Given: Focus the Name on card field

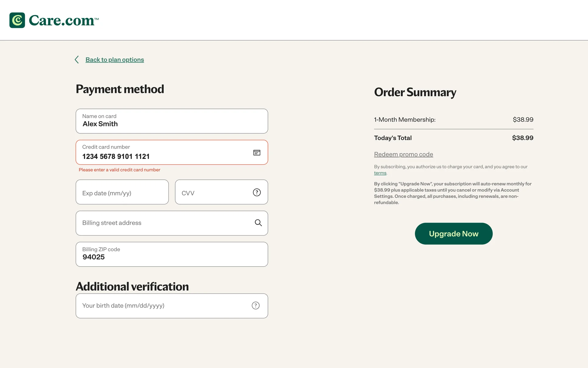Looking at the screenshot, I should [x=171, y=121].
